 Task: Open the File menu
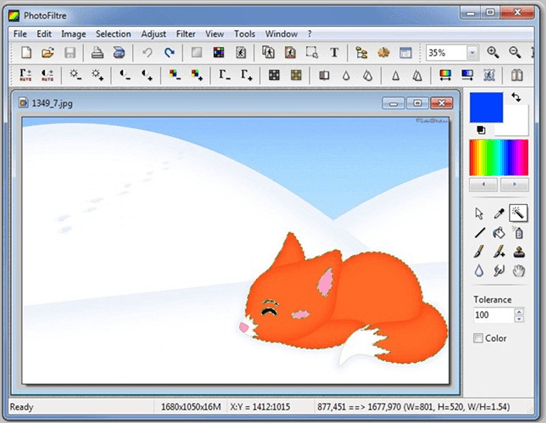[x=20, y=34]
